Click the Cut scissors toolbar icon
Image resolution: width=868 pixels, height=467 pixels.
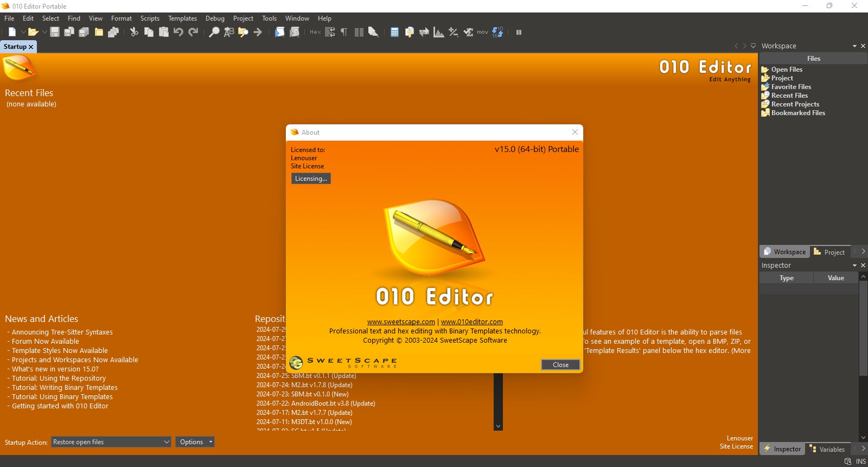click(x=134, y=32)
